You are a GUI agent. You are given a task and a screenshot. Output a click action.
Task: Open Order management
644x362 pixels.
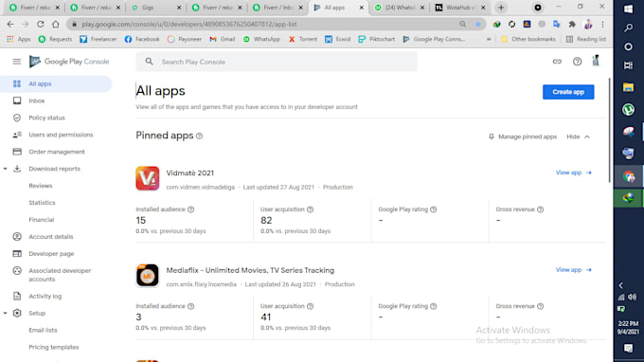coord(56,152)
